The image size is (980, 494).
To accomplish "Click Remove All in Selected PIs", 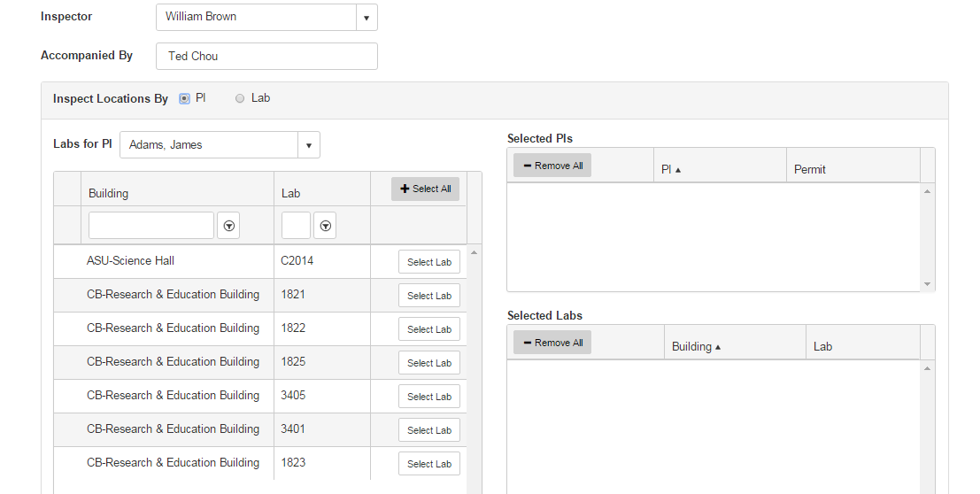I will pos(552,166).
